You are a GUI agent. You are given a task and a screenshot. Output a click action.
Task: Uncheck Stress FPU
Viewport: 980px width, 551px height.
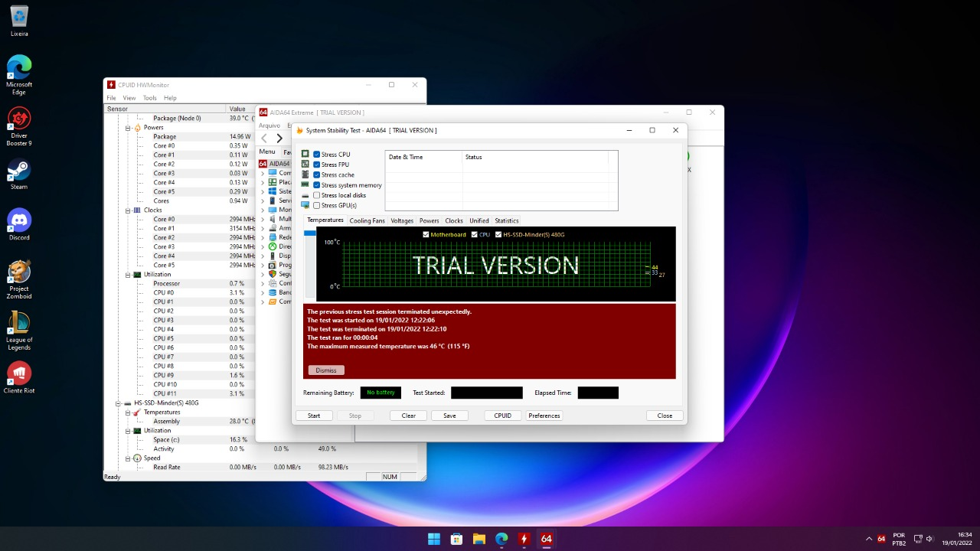tap(317, 165)
